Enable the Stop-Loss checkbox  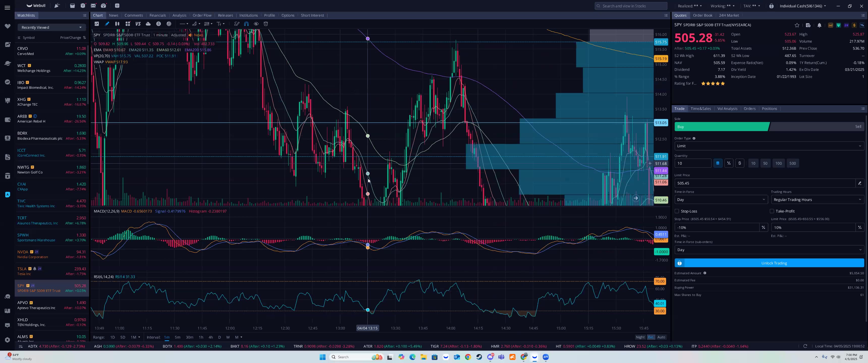click(677, 211)
